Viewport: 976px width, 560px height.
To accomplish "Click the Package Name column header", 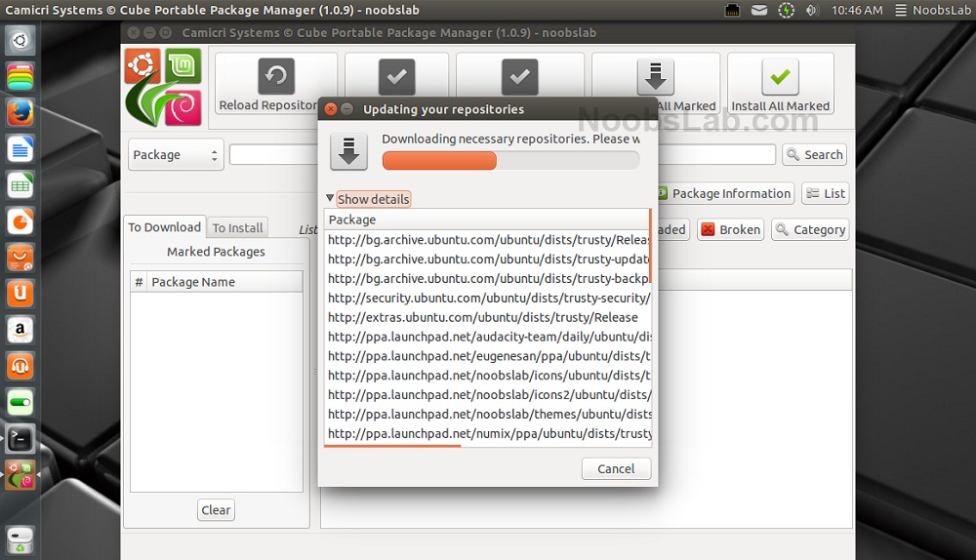I will point(224,282).
